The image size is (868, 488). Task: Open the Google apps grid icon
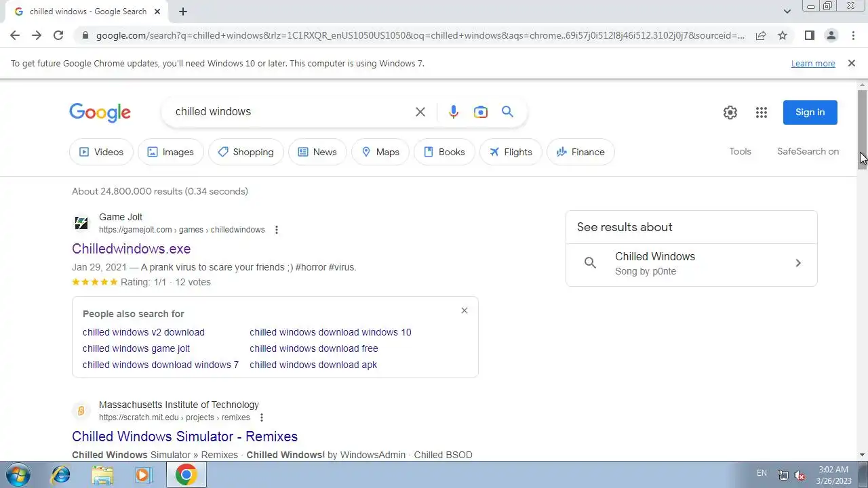click(x=761, y=113)
